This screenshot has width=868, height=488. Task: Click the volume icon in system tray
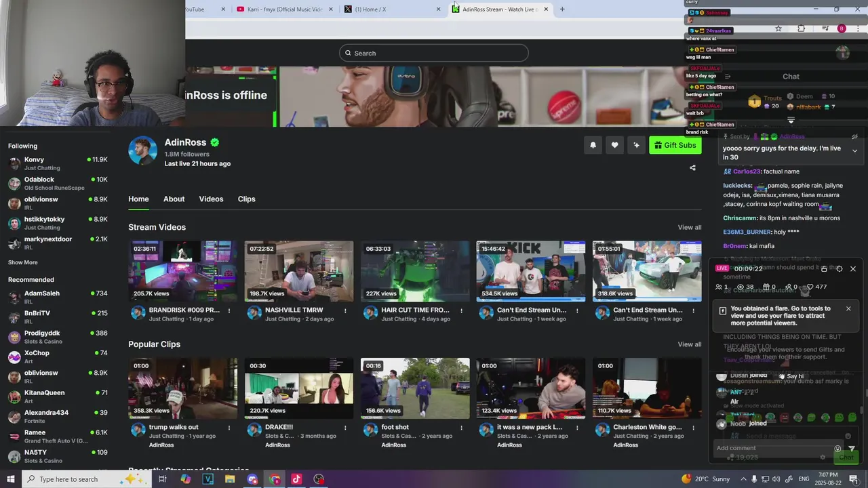(x=776, y=479)
